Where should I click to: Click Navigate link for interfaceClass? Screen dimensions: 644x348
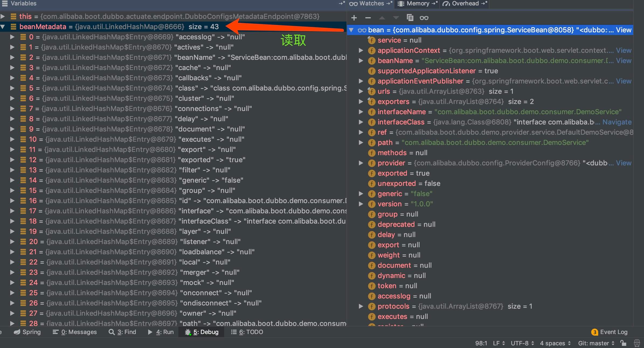coord(617,122)
